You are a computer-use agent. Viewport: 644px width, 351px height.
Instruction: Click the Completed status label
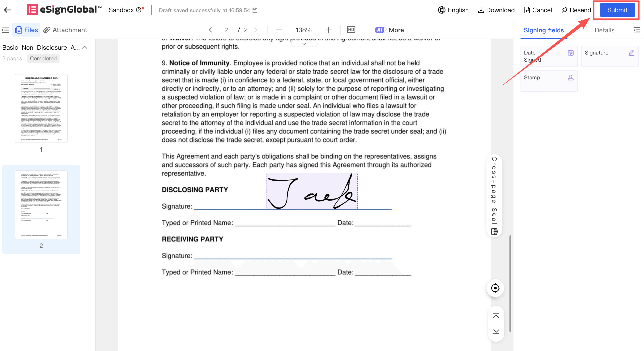[x=43, y=58]
